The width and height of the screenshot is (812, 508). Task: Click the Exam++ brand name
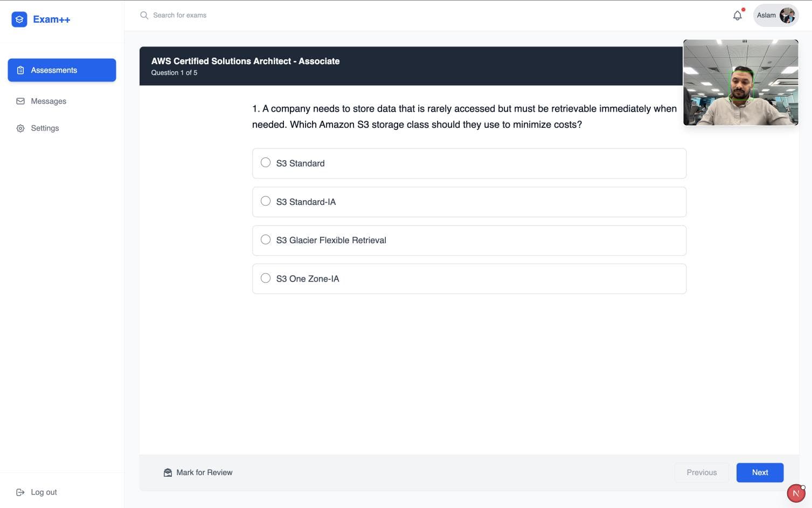coord(52,19)
